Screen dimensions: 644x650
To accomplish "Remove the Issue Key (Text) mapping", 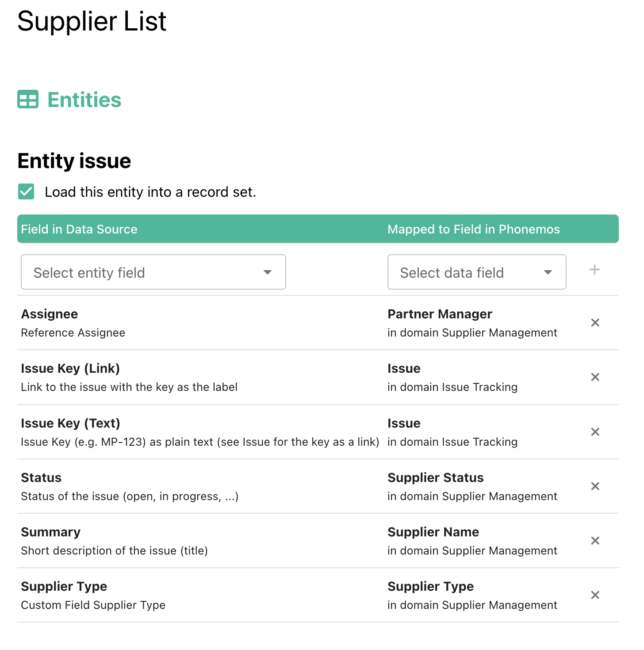I will [595, 432].
